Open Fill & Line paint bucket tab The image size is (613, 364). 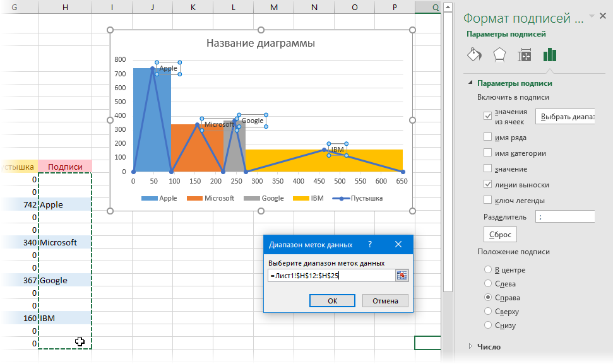pyautogui.click(x=474, y=55)
